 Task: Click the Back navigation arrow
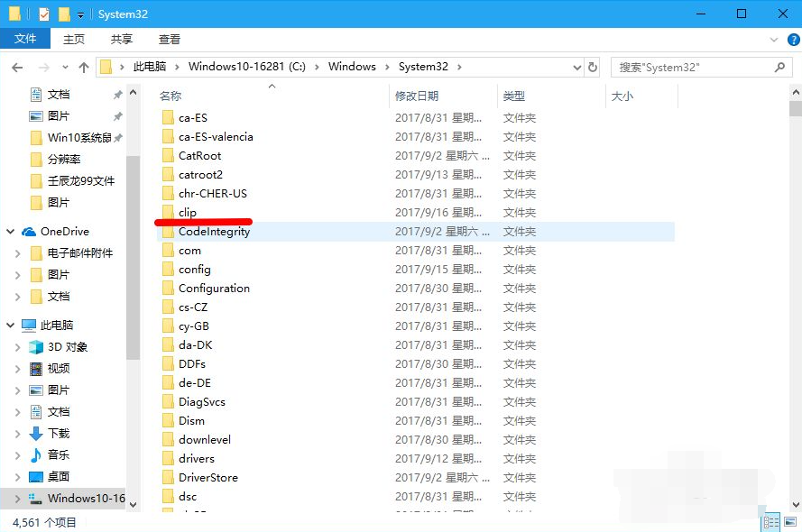(x=17, y=67)
